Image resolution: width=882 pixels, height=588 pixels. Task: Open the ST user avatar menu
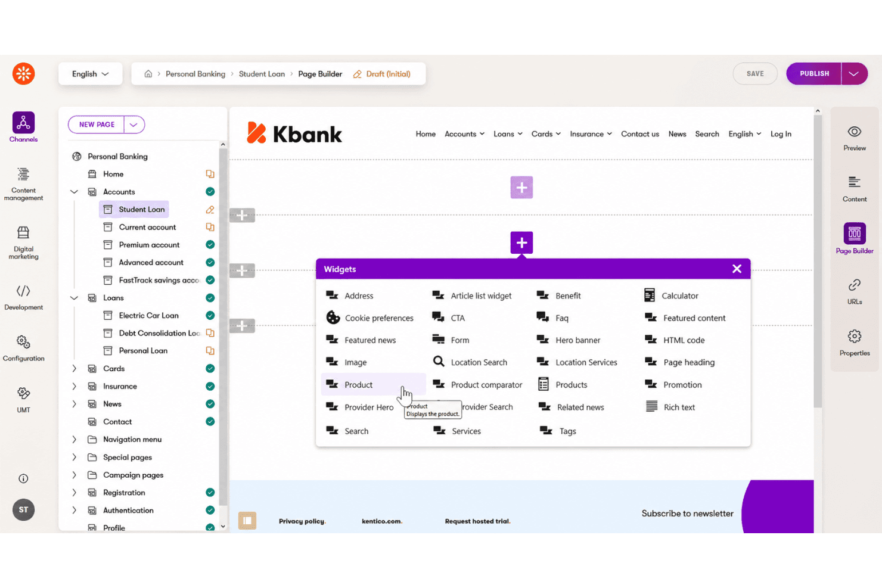pyautogui.click(x=24, y=510)
